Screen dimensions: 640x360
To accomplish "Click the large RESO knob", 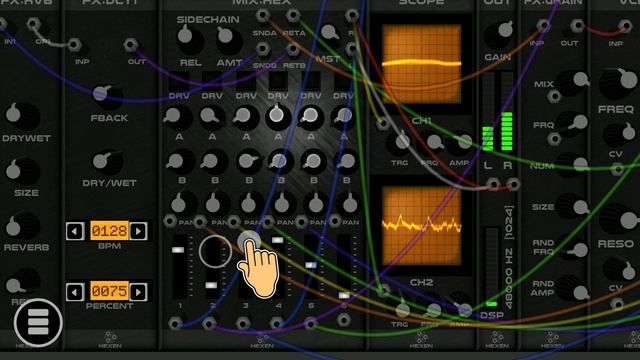I will (619, 219).
